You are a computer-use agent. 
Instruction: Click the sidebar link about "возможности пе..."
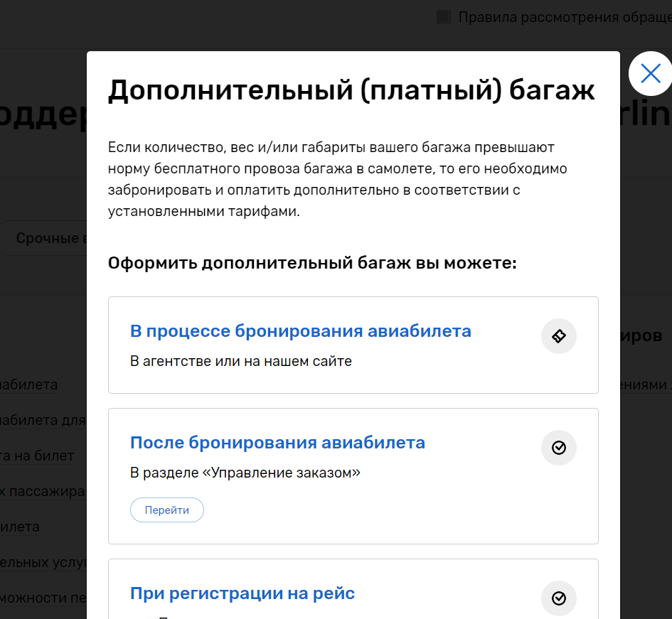click(43, 598)
